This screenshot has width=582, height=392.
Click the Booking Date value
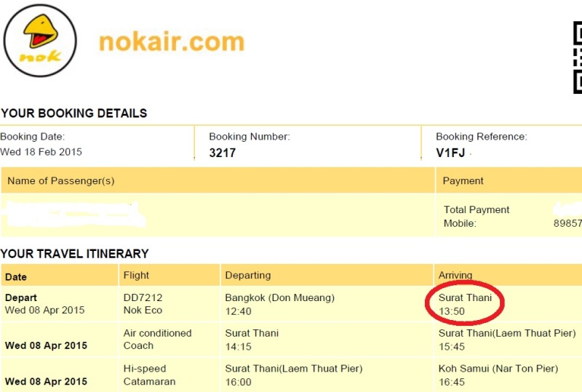(x=41, y=152)
